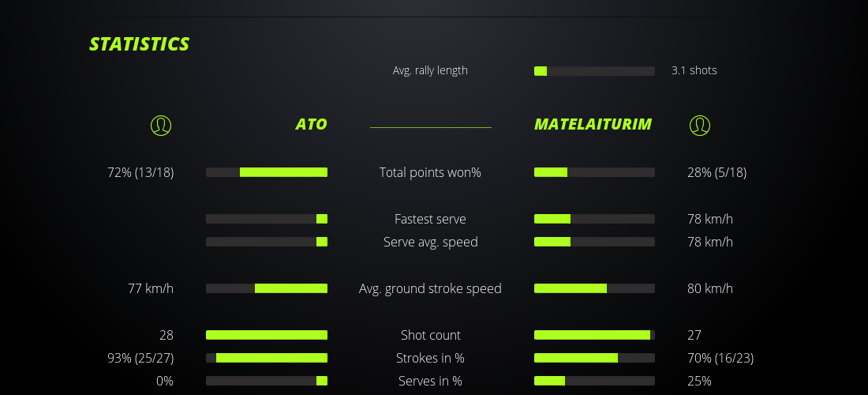Click ATO's 72% (13/18) points value
868x395 pixels.
click(x=140, y=172)
